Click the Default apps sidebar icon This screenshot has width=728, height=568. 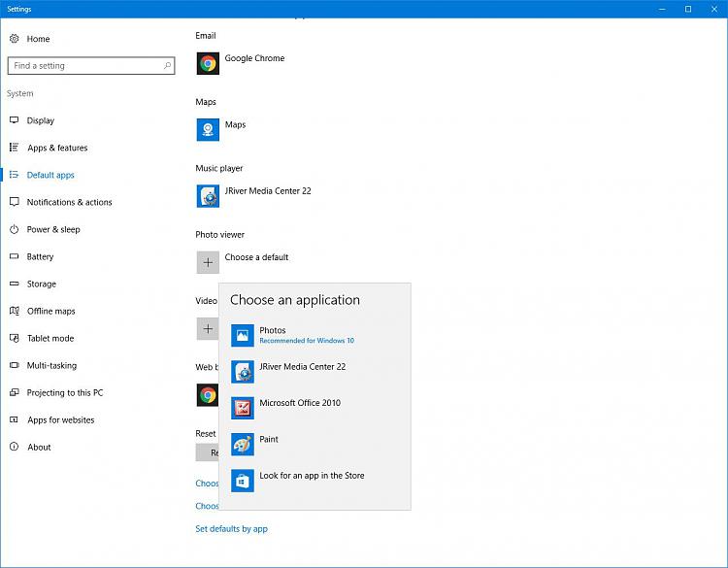15,175
